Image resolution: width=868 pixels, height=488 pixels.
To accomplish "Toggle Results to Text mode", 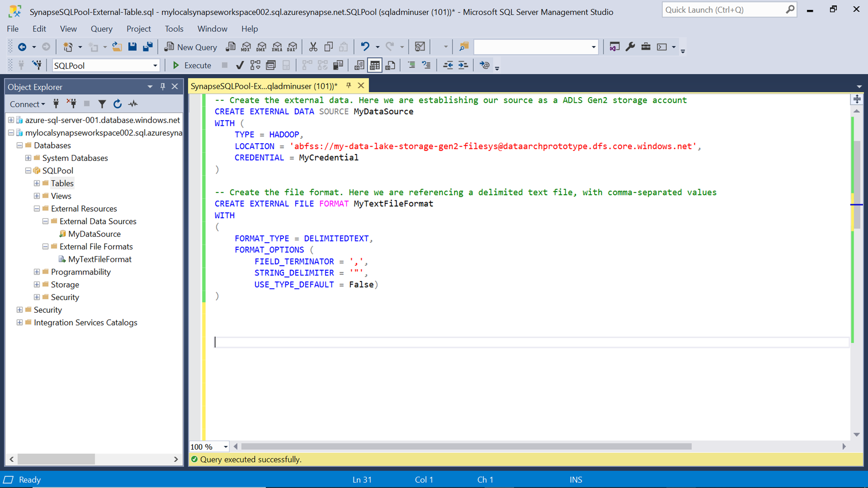I will point(359,66).
